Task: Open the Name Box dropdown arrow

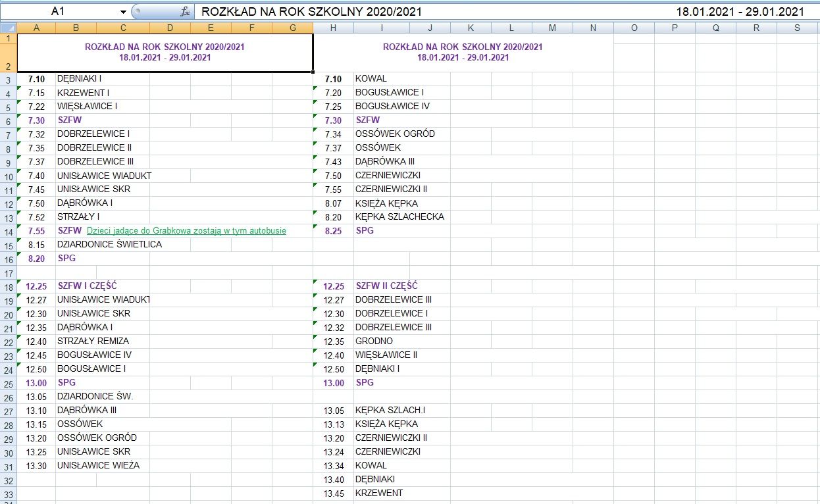Action: pos(123,12)
